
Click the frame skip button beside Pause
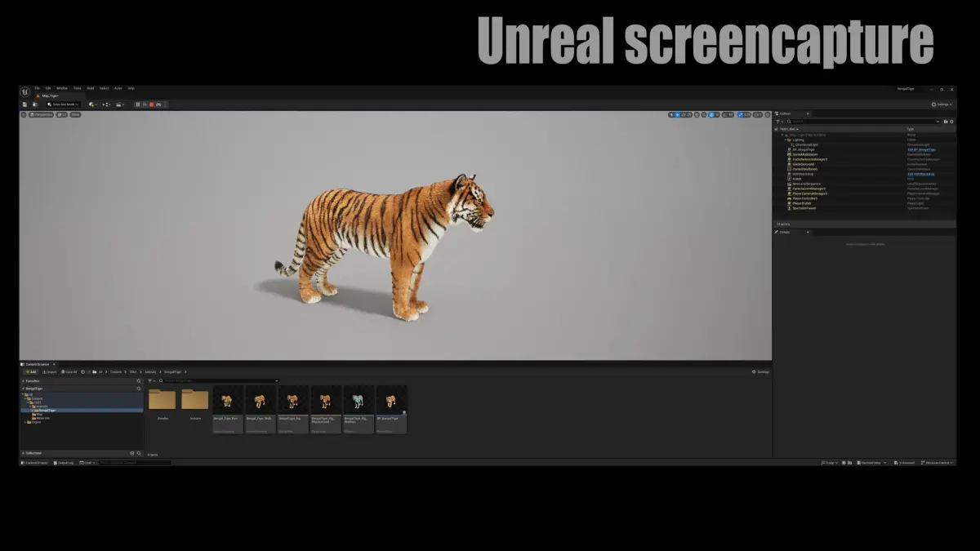[145, 104]
